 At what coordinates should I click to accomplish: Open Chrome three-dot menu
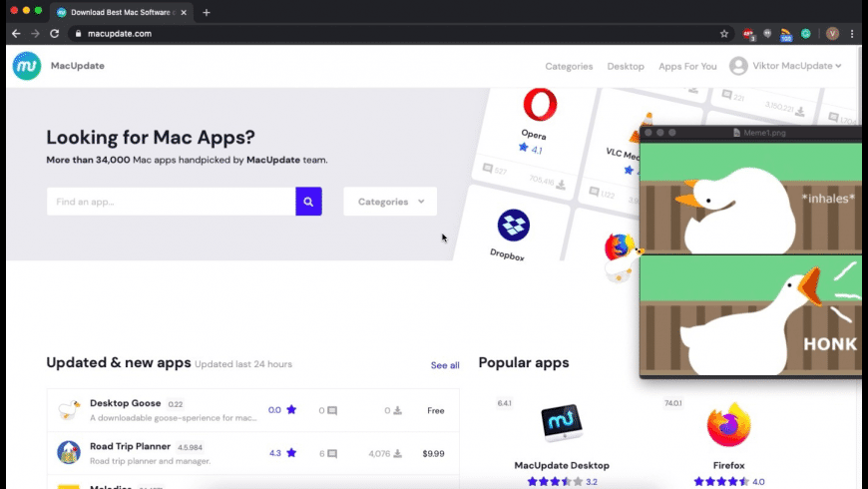(x=852, y=34)
